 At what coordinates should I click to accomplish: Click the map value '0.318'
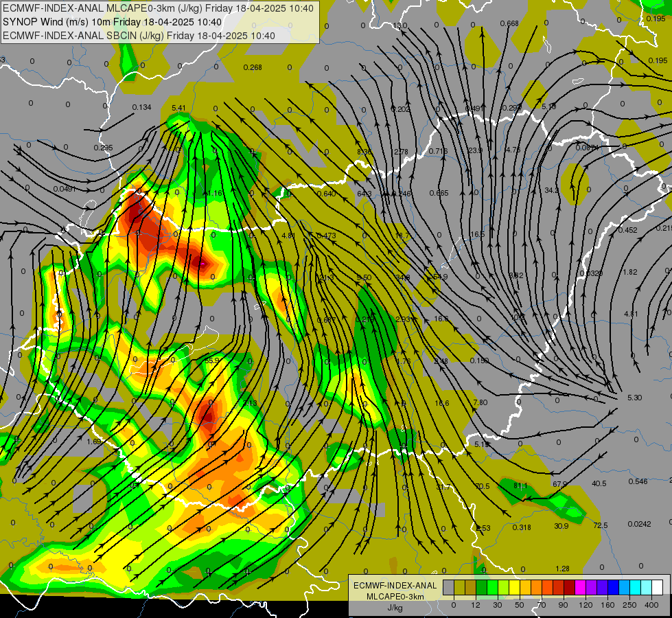522,527
